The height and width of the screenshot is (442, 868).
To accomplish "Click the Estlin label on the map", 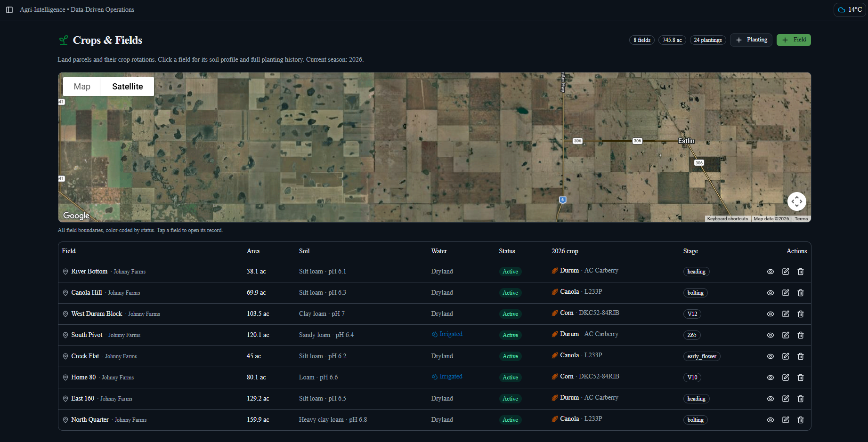I will click(x=686, y=141).
